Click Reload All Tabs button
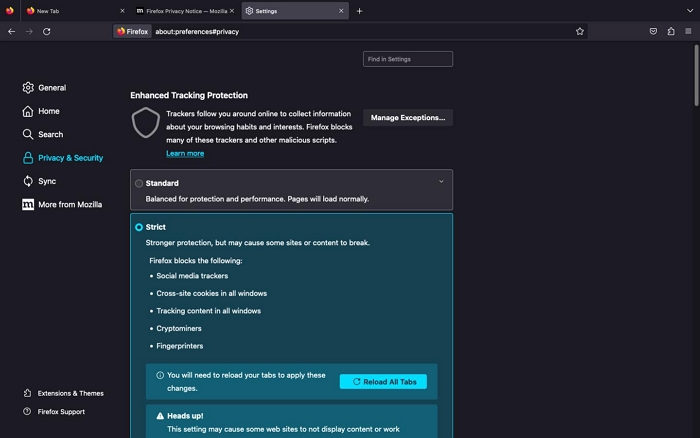 pos(383,382)
